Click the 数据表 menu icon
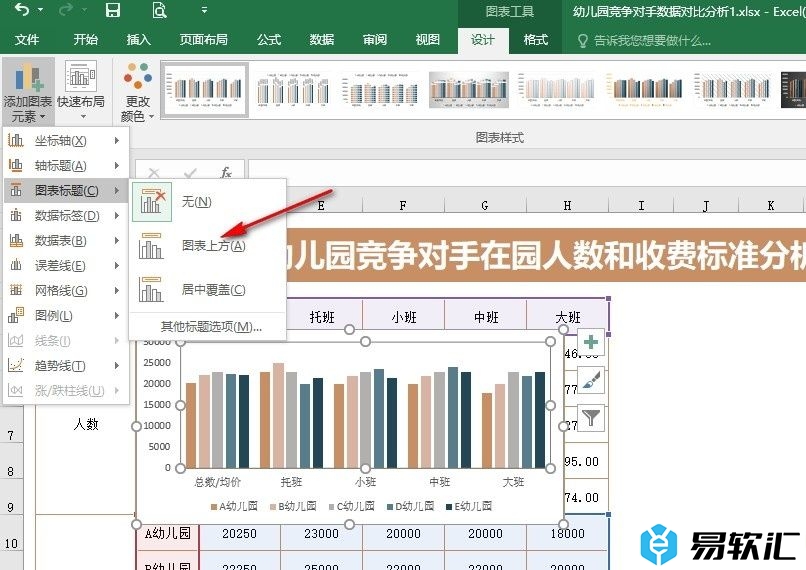The width and height of the screenshot is (806, 570). coord(16,241)
